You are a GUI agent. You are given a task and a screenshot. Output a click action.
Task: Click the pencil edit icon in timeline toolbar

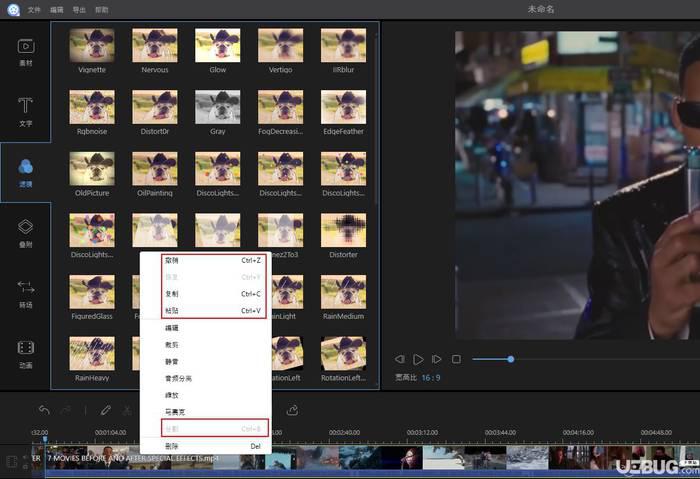pos(105,410)
